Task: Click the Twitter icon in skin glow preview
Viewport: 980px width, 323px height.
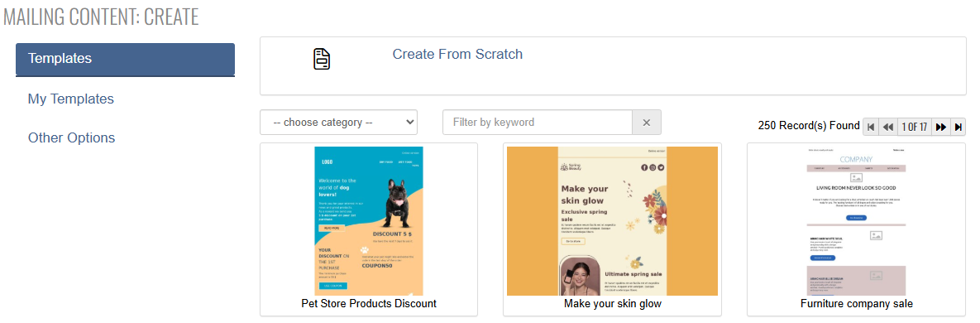Action: pyautogui.click(x=660, y=167)
